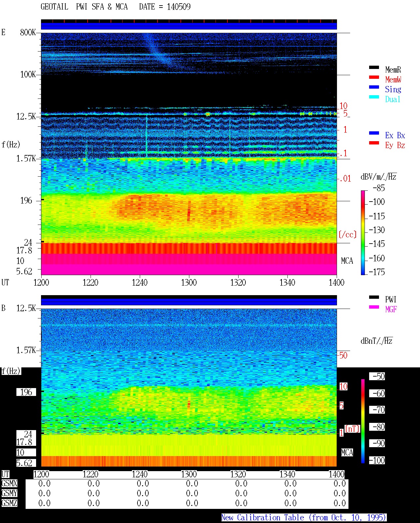Click the E panel label beside 800K
Screen dimensions: 420x523
[x=4, y=32]
